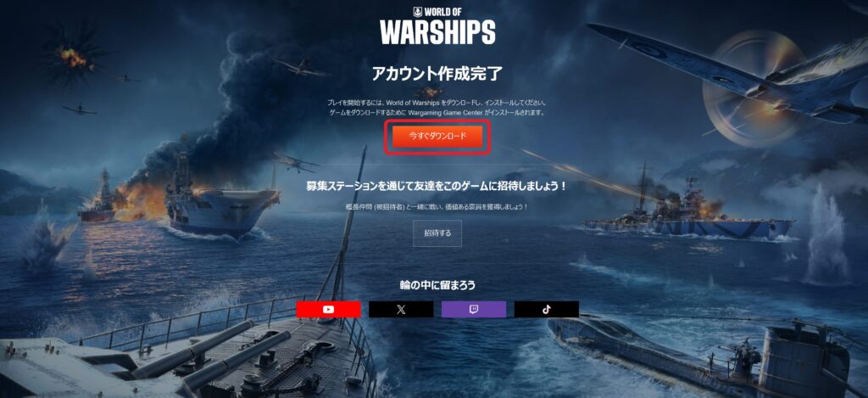Click the orange 今すぐダウンロード button
The height and width of the screenshot is (398, 868).
point(437,137)
